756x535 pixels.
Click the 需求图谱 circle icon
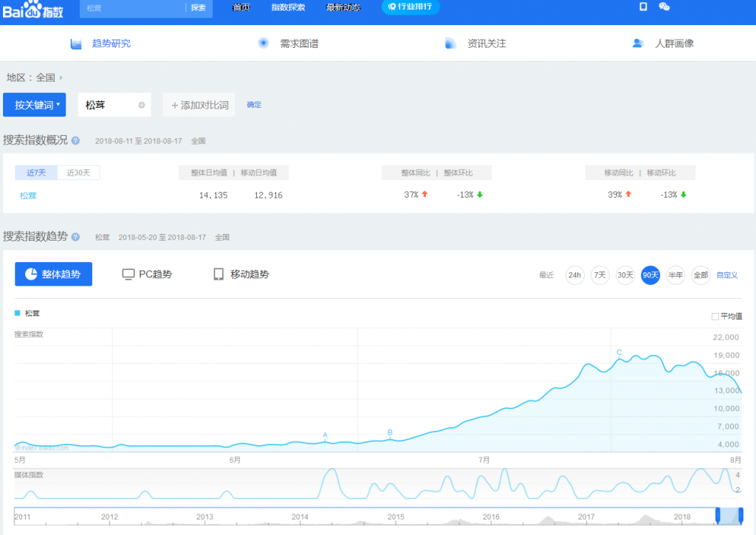(264, 44)
